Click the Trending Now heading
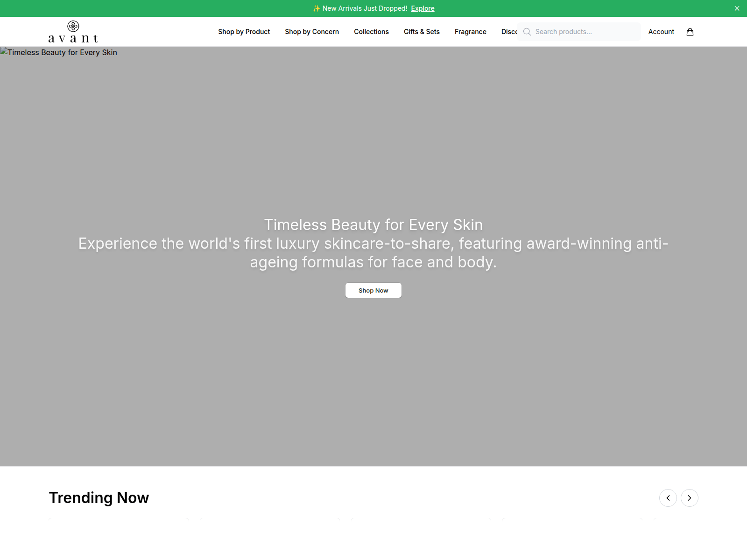The height and width of the screenshot is (560, 747). click(x=99, y=498)
